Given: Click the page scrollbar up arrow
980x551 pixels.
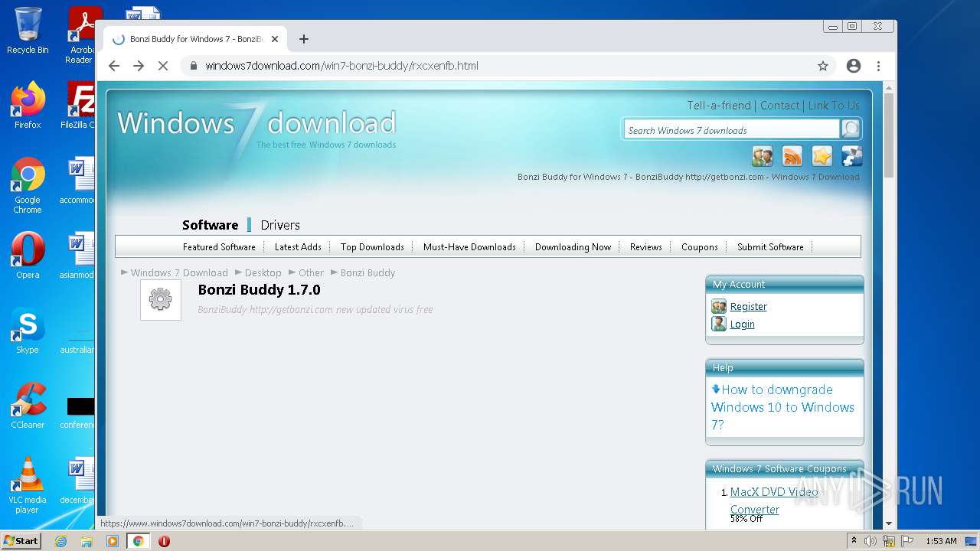Looking at the screenshot, I should click(x=889, y=89).
